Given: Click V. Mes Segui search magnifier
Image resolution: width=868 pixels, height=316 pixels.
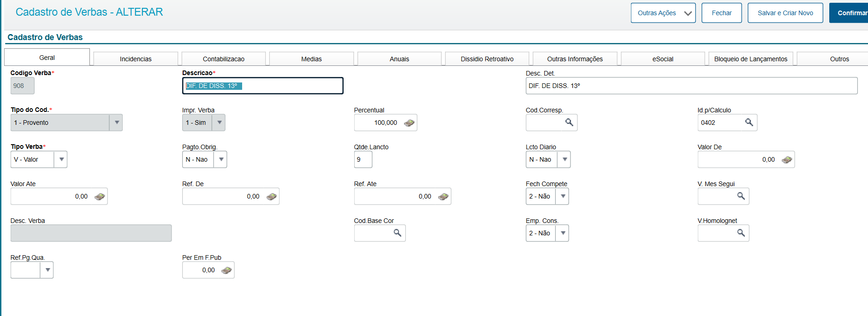Looking at the screenshot, I should [x=741, y=196].
